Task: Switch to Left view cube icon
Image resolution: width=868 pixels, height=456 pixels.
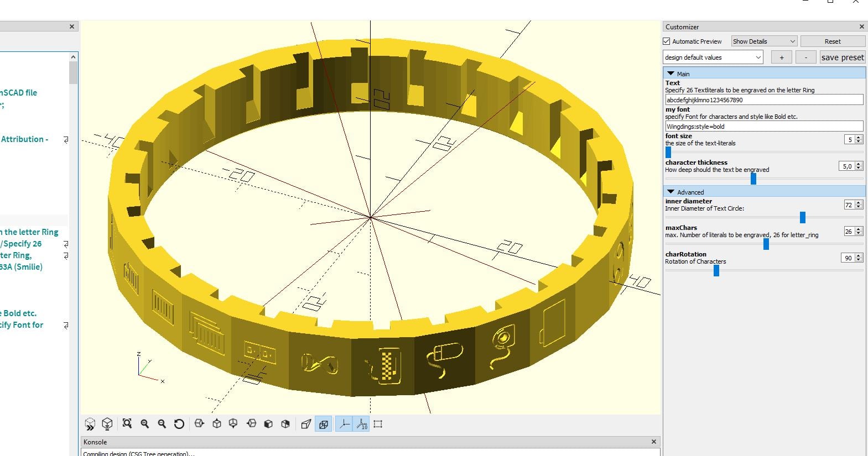Action: point(251,424)
